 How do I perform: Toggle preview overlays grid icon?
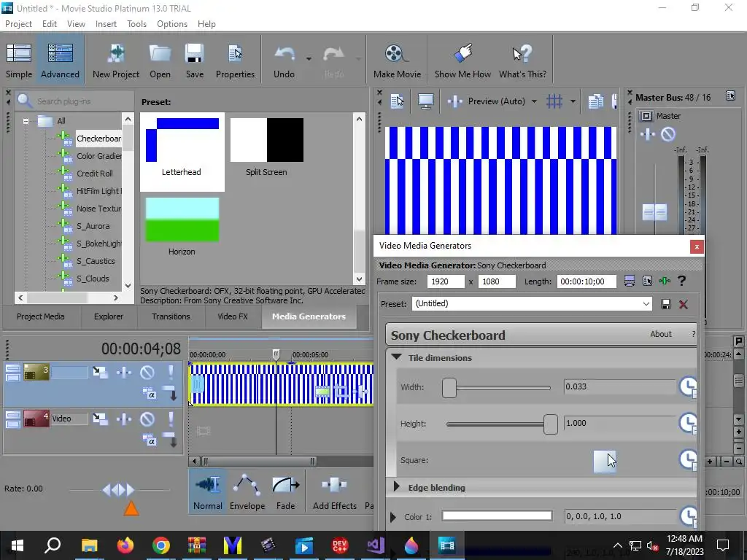point(554,101)
